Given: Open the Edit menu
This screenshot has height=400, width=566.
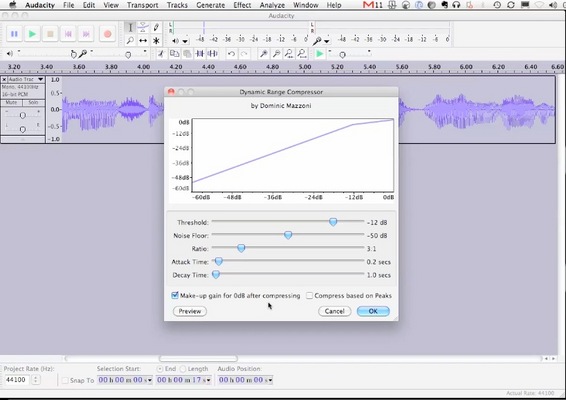Looking at the screenshot, I should (x=89, y=5).
